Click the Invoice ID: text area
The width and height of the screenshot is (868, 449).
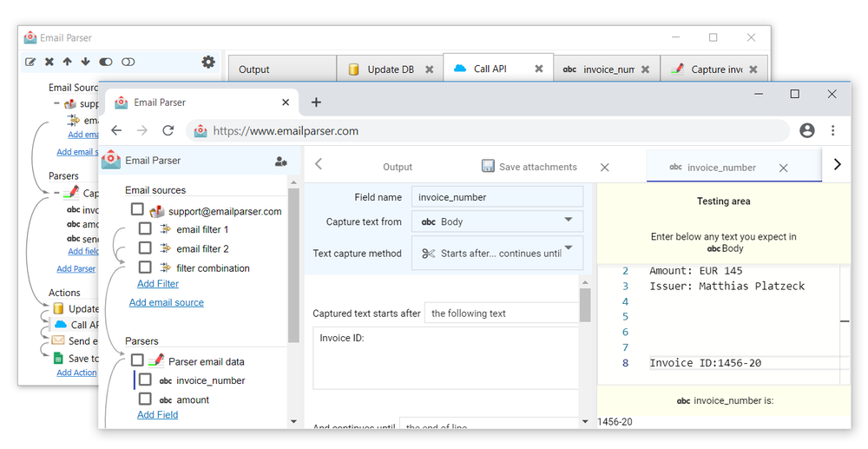pyautogui.click(x=446, y=358)
